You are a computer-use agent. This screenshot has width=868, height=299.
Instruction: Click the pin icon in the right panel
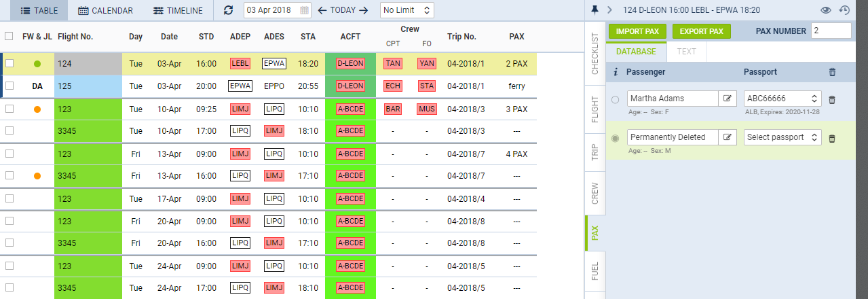595,10
